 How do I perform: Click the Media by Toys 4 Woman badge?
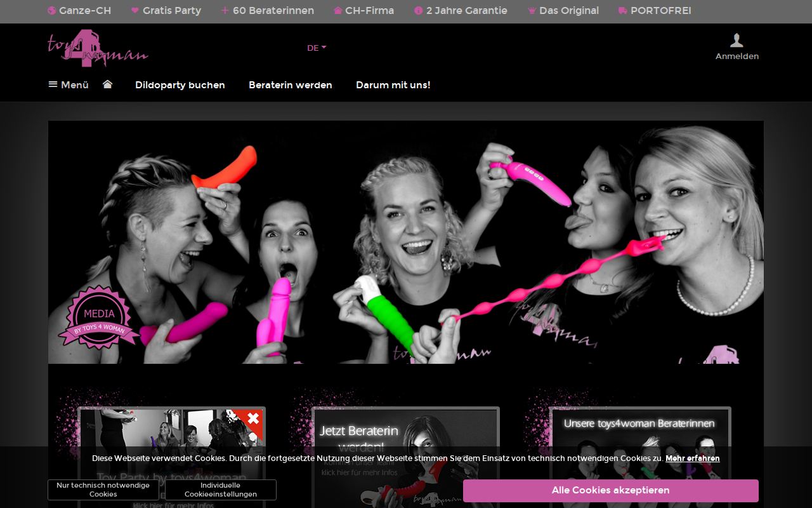point(99,317)
